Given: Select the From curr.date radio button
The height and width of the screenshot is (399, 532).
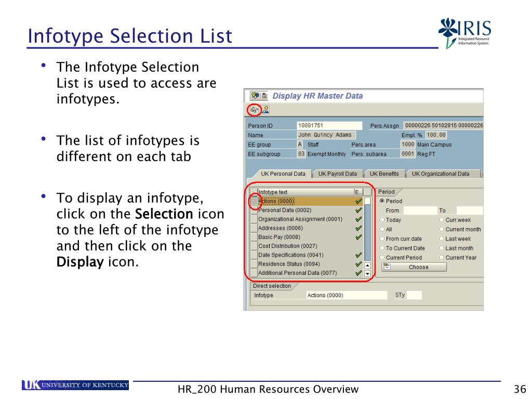Looking at the screenshot, I should coord(382,239).
